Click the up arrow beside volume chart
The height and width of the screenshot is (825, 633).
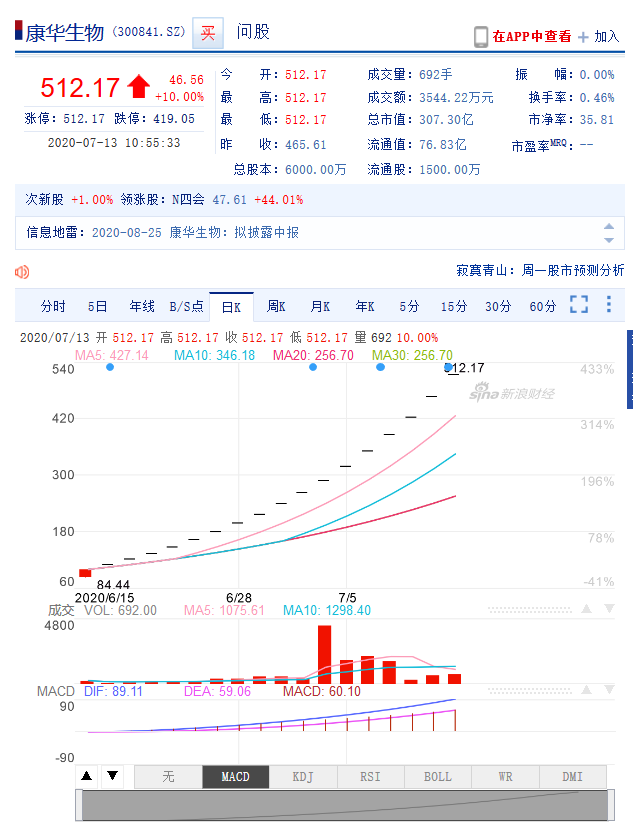(x=586, y=609)
